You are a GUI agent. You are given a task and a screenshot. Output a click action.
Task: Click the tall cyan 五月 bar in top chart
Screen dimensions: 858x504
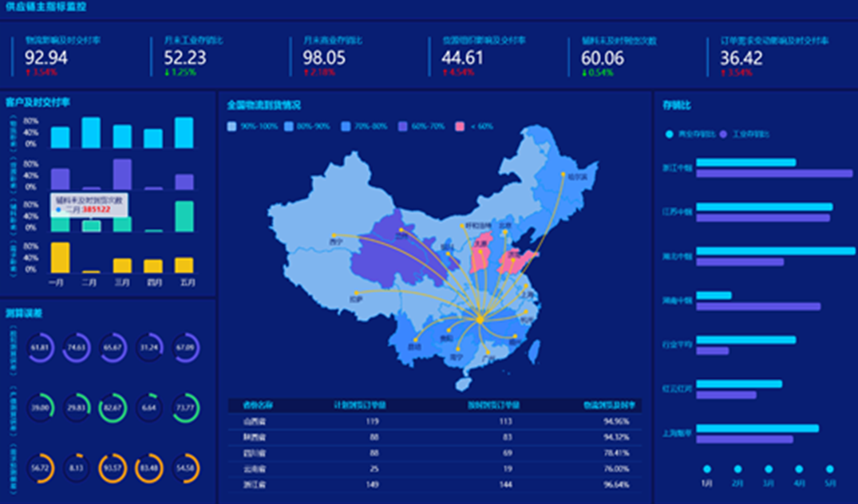tap(184, 133)
